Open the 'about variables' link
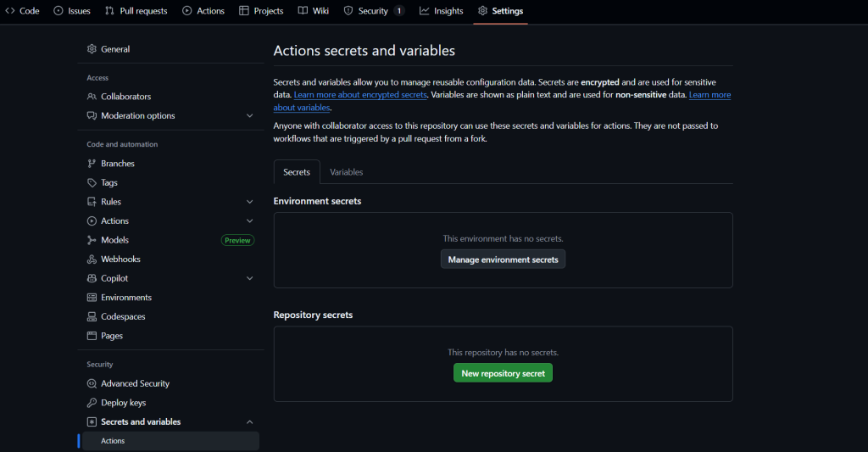Image resolution: width=868 pixels, height=452 pixels. (302, 108)
